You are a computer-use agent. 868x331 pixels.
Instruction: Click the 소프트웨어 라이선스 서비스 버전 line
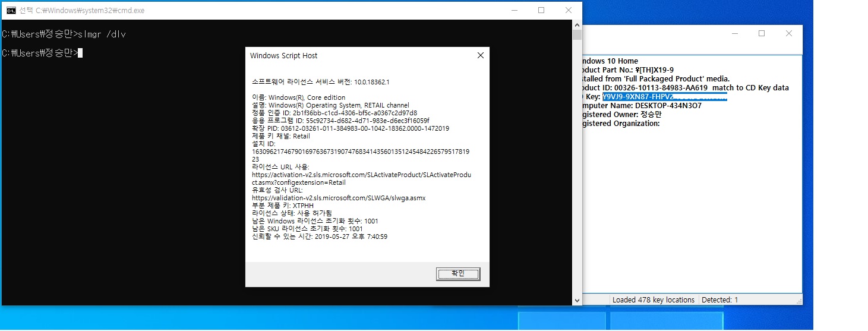pos(321,81)
